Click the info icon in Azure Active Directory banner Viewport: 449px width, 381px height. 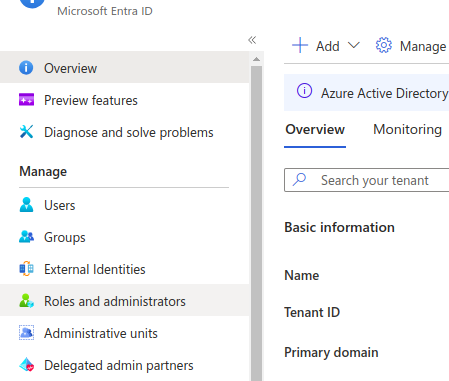[304, 91]
